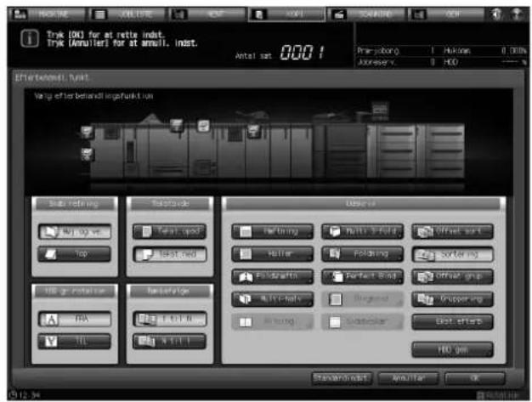The image size is (532, 402).
Task: Select Top binding direction
Action: click(75, 254)
